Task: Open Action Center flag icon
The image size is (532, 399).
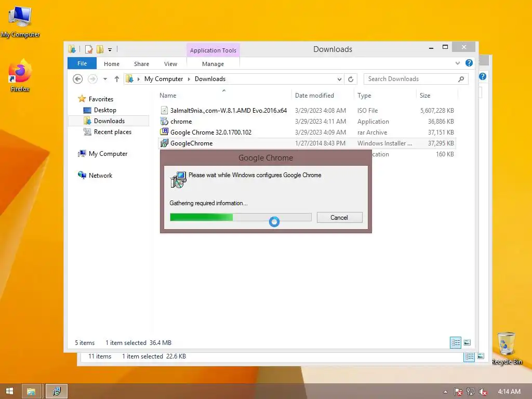Action: [458, 392]
